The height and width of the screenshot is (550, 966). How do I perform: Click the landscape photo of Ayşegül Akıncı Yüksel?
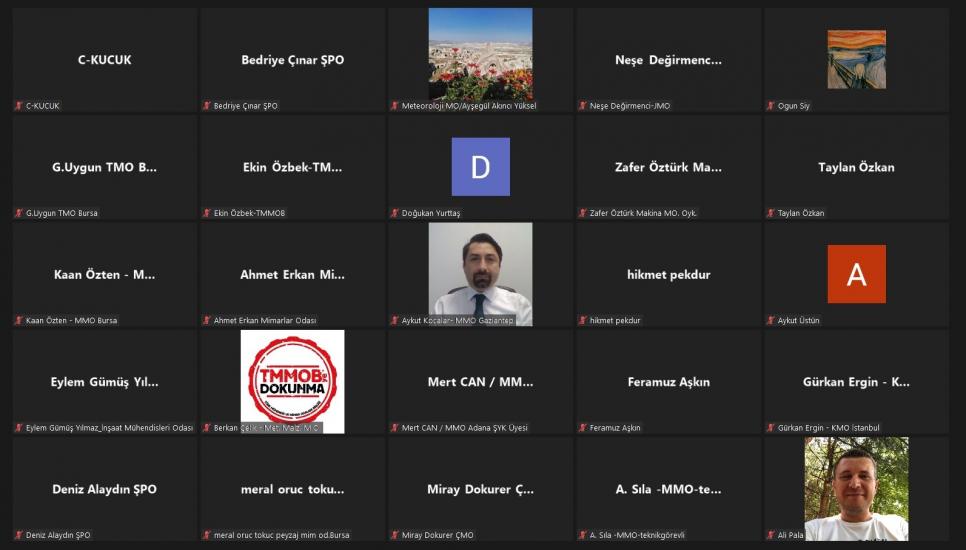click(x=480, y=54)
